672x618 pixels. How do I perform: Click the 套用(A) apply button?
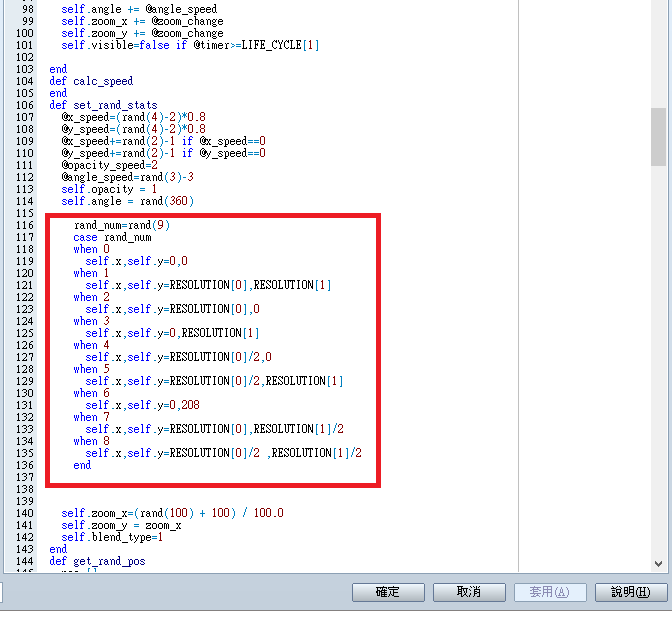pyautogui.click(x=550, y=592)
